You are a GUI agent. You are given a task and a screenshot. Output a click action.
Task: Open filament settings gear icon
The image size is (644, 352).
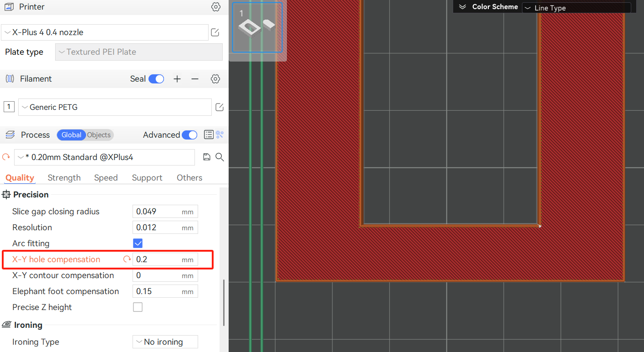click(x=215, y=79)
